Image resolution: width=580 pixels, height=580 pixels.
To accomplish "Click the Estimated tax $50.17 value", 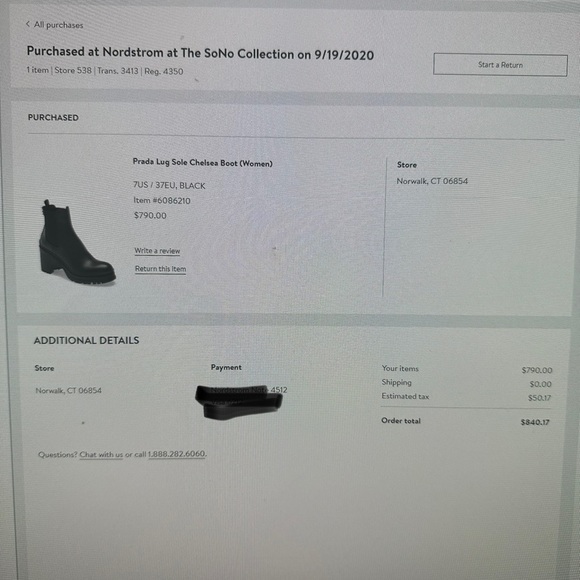I will pyautogui.click(x=539, y=398).
